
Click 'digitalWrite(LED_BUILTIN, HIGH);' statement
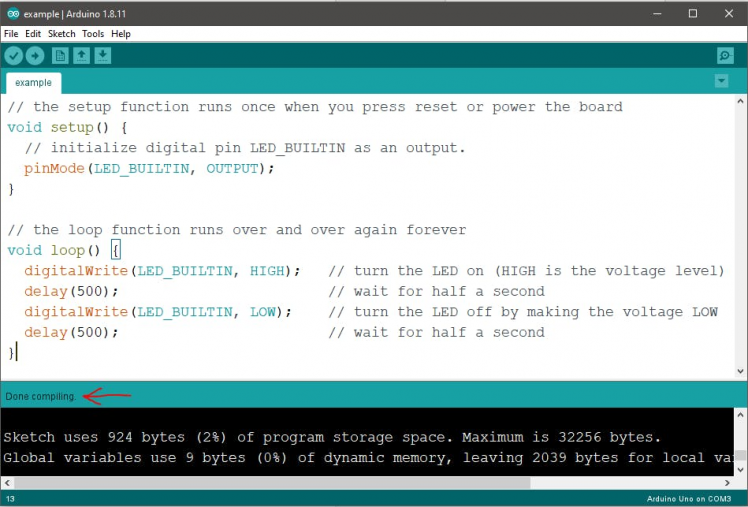(162, 271)
